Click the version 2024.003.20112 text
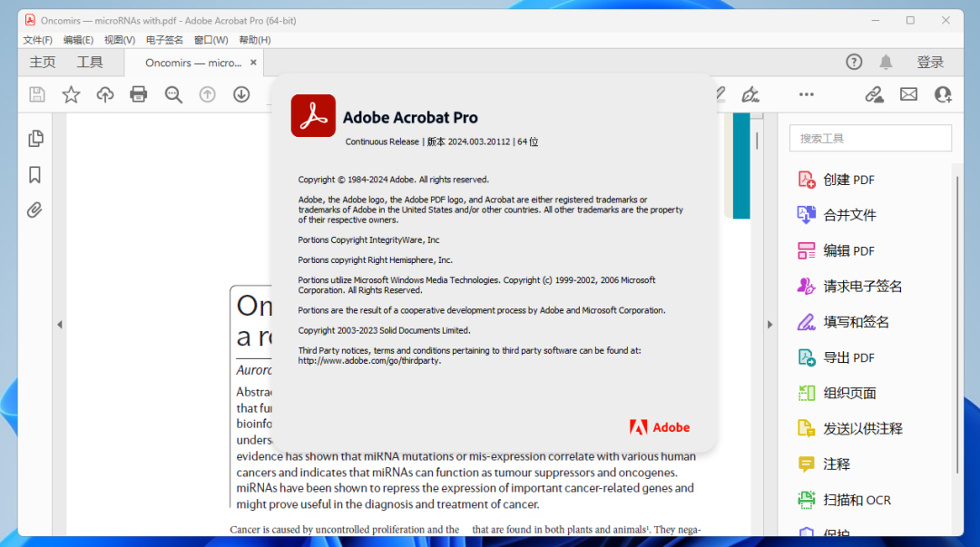This screenshot has width=980, height=547. (x=479, y=142)
